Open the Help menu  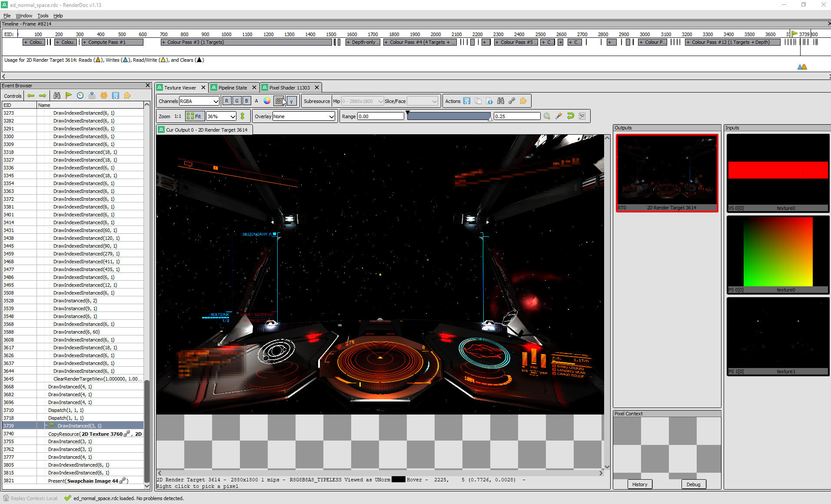(58, 16)
